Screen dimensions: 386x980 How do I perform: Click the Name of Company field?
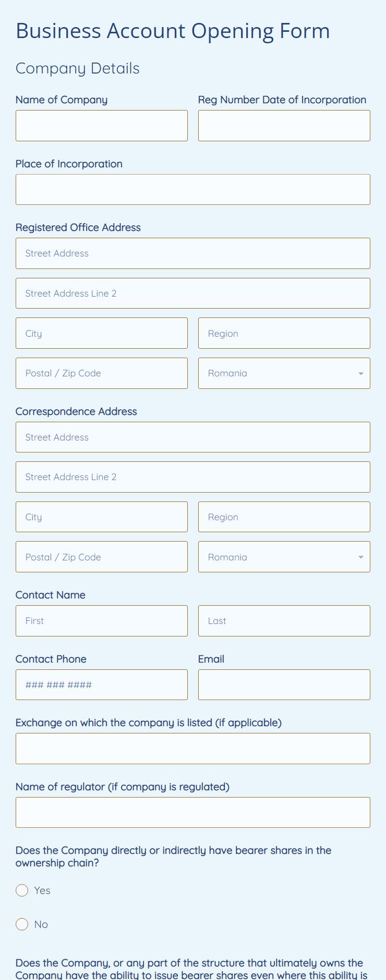click(x=101, y=126)
